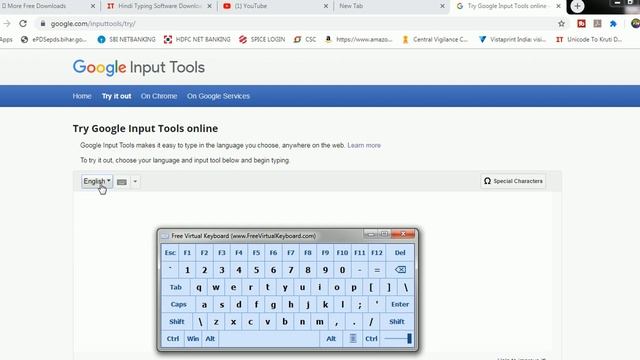The height and width of the screenshot is (360, 640).
Task: Open Unicode To Kruti Dev bookmark
Action: click(x=589, y=39)
